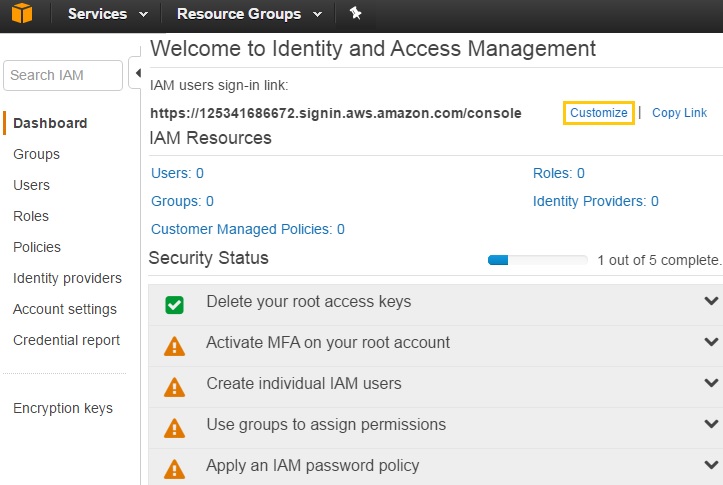Click warning icon beside Activate MFA
This screenshot has height=485, width=723.
174,346
